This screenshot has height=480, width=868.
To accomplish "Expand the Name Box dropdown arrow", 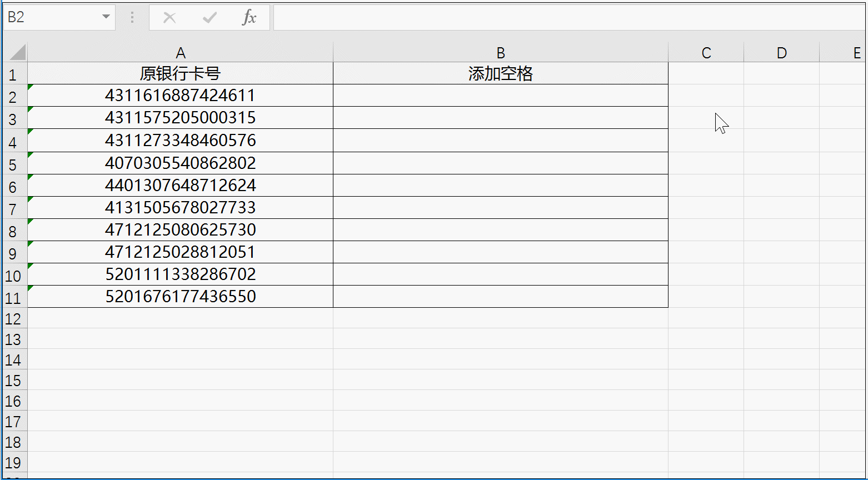I will pyautogui.click(x=106, y=17).
